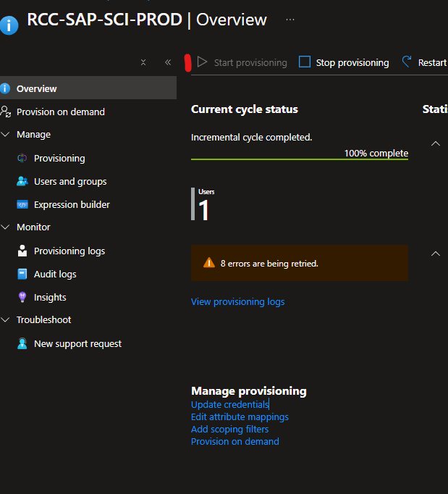Click the Troubleshoot section label
The height and width of the screenshot is (494, 448).
tap(43, 319)
